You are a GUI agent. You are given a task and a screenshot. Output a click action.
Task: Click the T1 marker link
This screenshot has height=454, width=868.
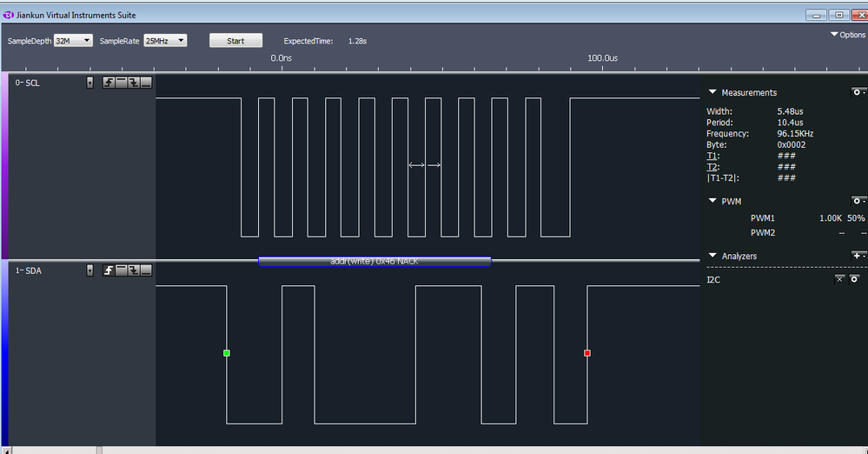pos(712,156)
